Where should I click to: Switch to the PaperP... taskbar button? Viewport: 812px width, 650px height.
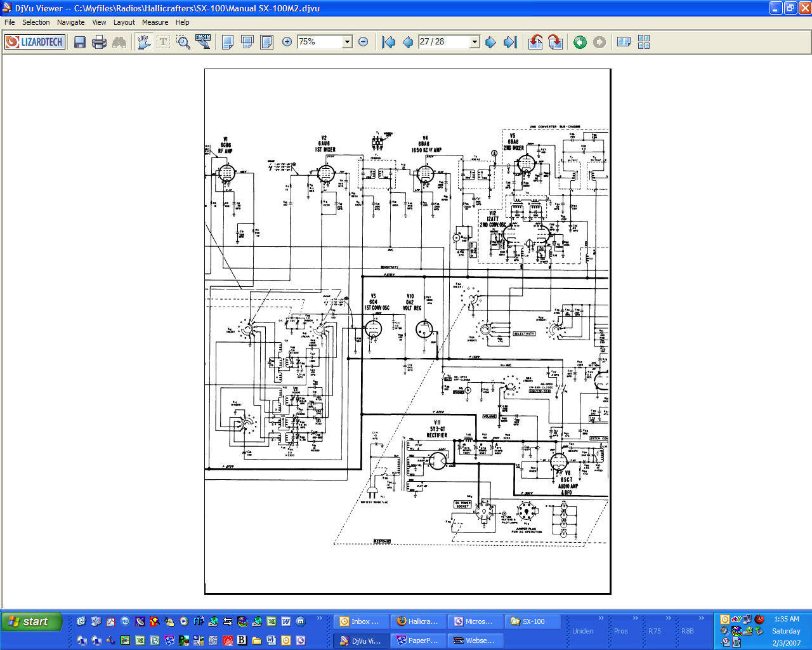coord(417,640)
